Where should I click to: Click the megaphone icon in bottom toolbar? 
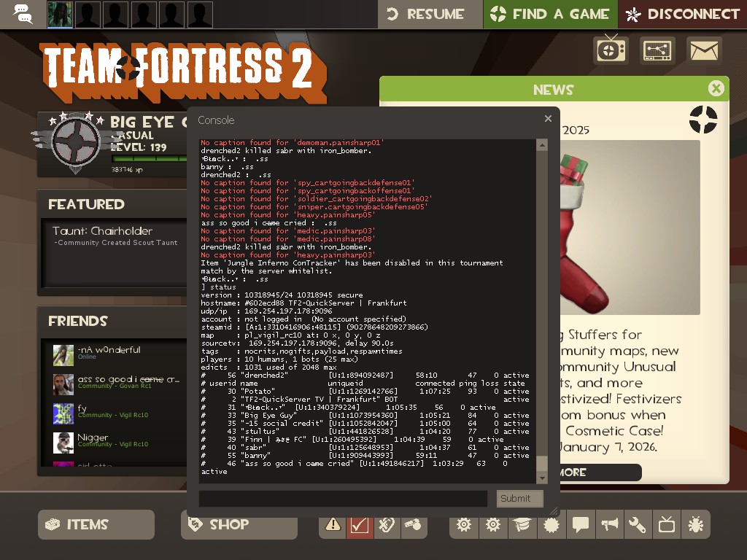[609, 524]
